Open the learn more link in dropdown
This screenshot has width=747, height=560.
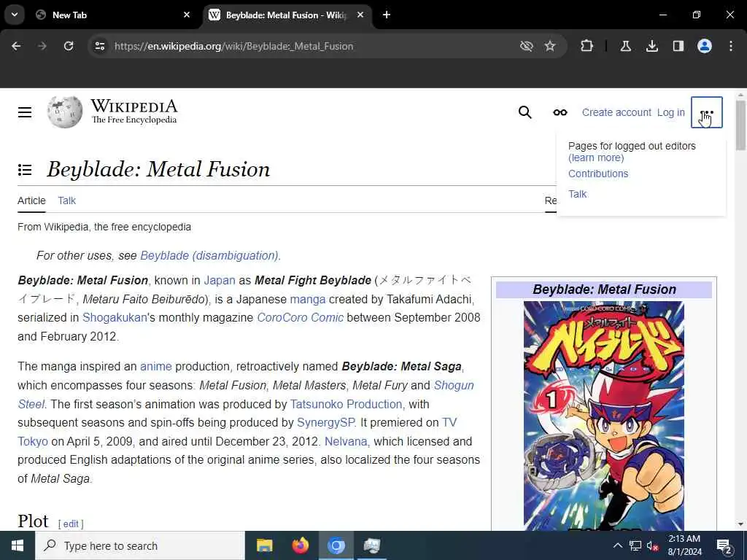point(596,157)
